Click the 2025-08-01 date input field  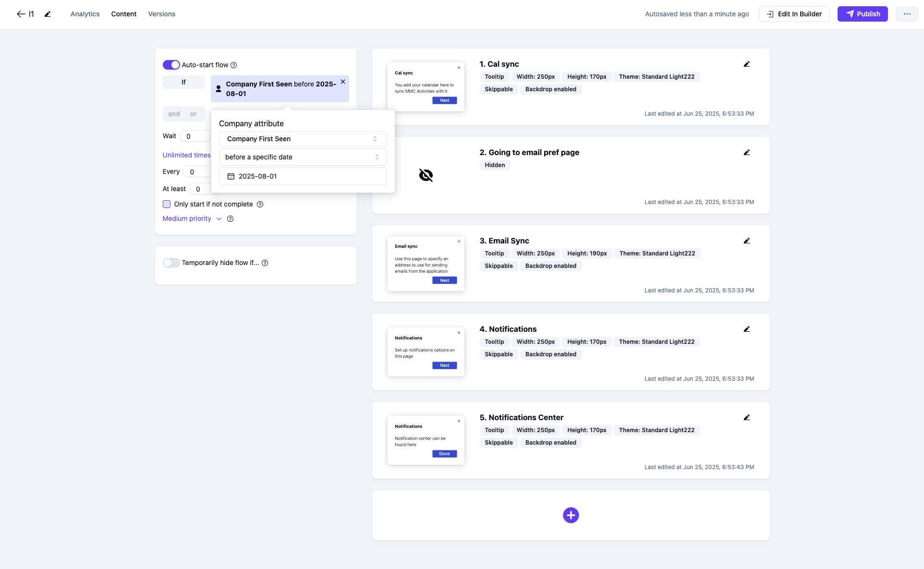[x=303, y=176]
